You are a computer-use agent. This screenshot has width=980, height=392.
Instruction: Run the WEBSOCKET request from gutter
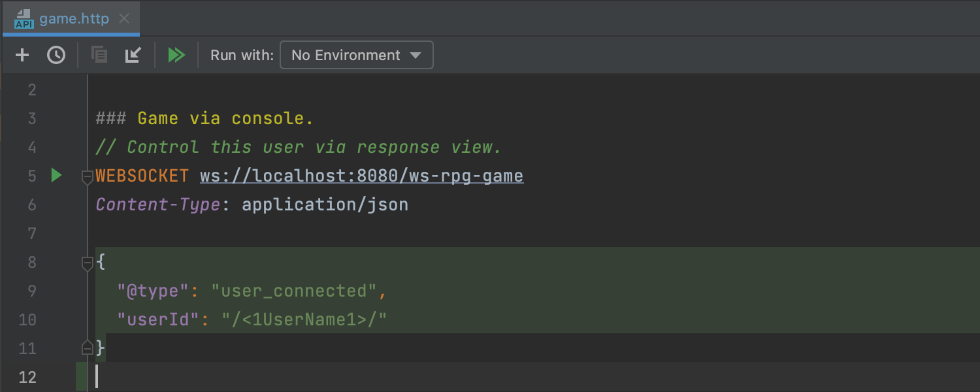click(56, 175)
